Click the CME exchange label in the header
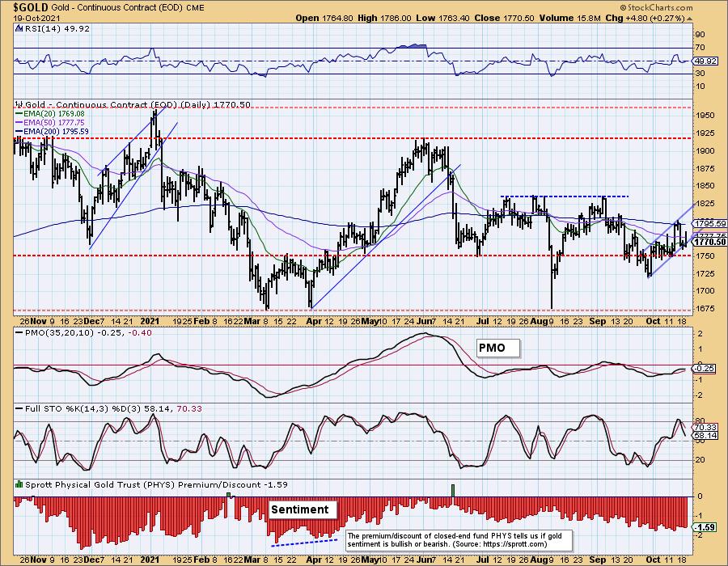 point(195,8)
